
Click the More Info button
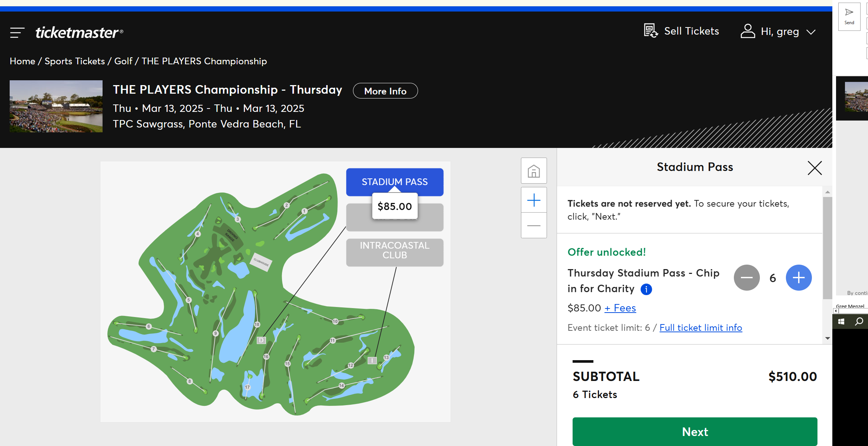385,91
